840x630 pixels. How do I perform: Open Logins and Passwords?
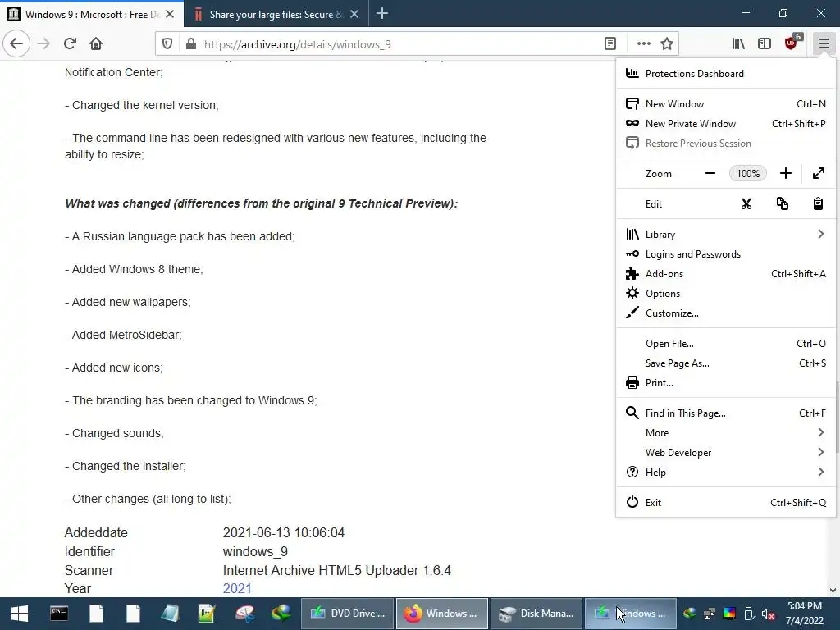click(726, 254)
